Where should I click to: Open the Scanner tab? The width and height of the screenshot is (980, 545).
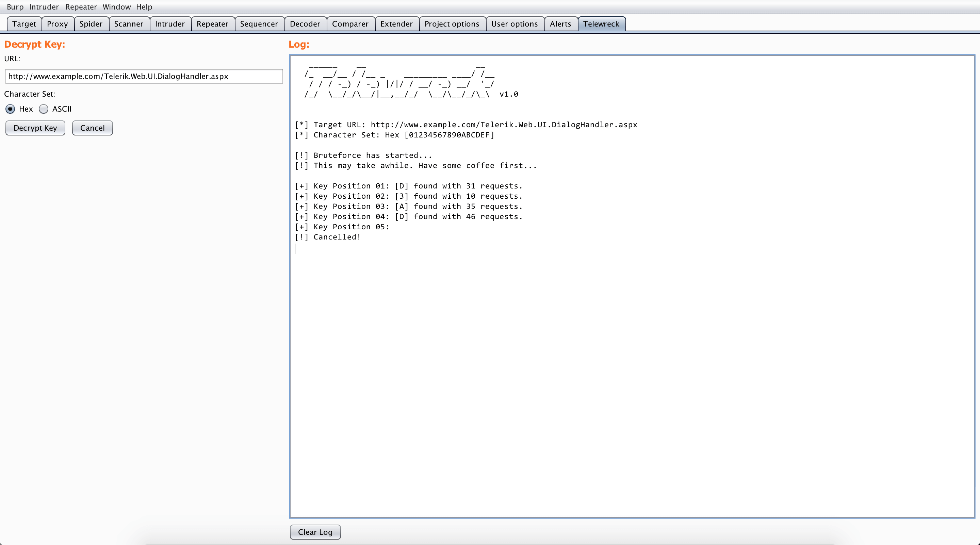point(129,24)
